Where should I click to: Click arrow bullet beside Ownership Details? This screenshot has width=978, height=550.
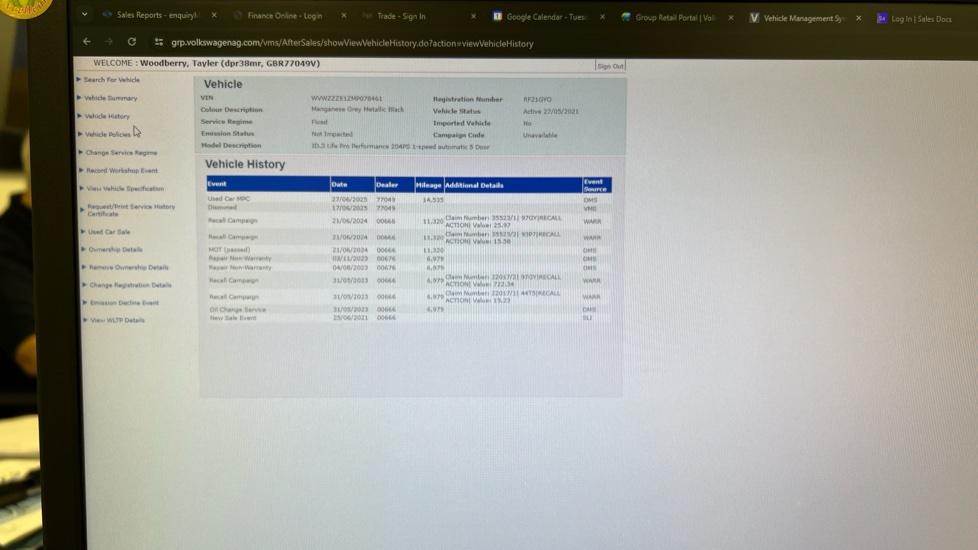[84, 249]
